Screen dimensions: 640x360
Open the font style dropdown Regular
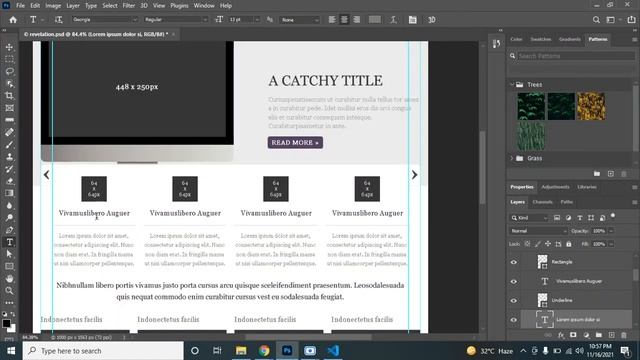[176, 20]
